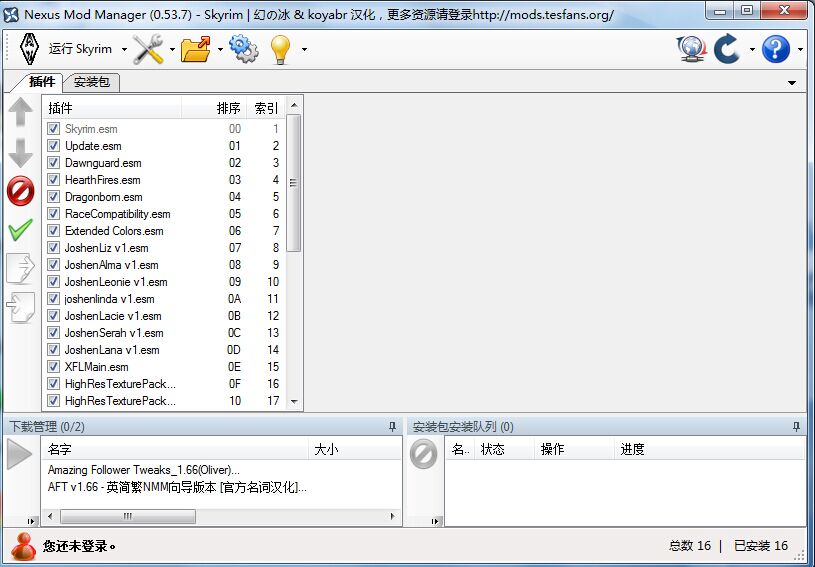The width and height of the screenshot is (815, 567).
Task: Click the download list scroll-left arrow
Action: coord(50,516)
